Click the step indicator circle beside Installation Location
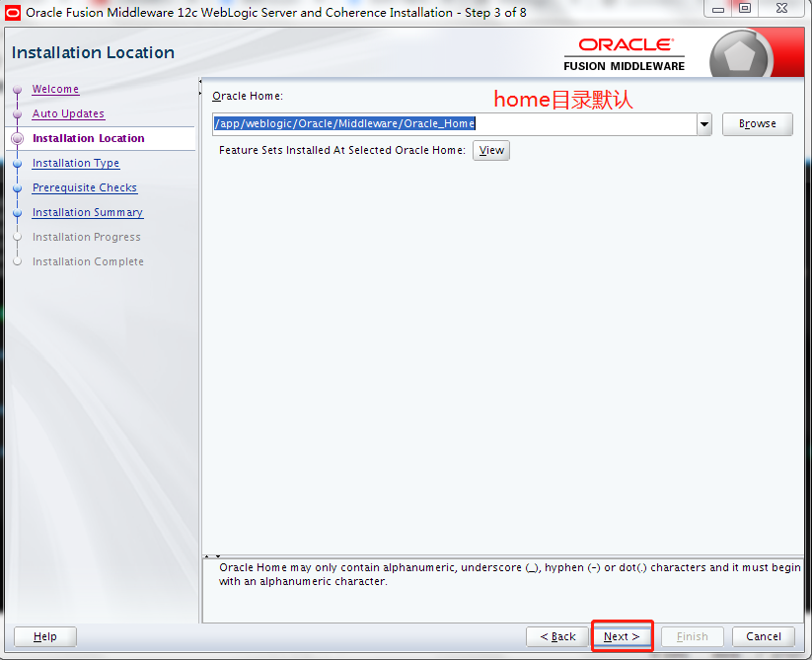The height and width of the screenshot is (660, 812). click(x=17, y=138)
